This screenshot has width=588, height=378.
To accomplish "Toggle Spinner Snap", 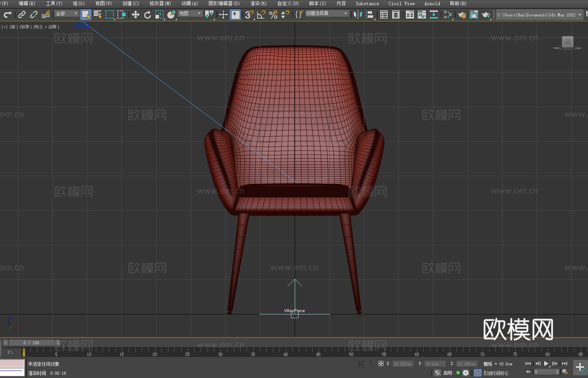I will tap(285, 14).
